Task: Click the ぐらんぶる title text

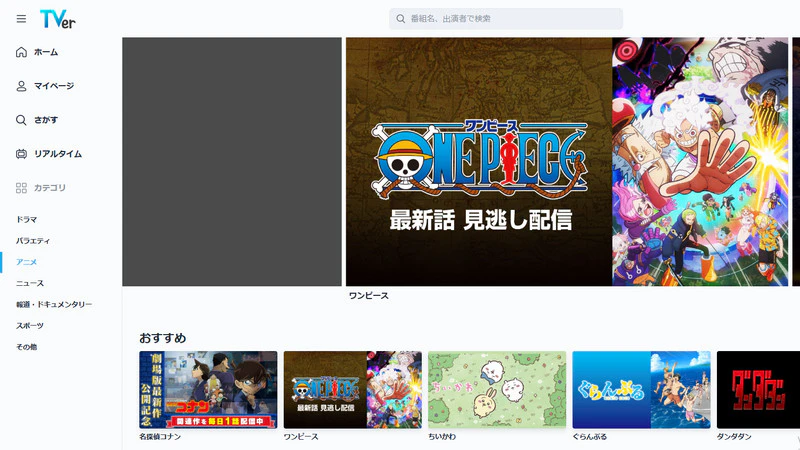Action: click(x=590, y=437)
